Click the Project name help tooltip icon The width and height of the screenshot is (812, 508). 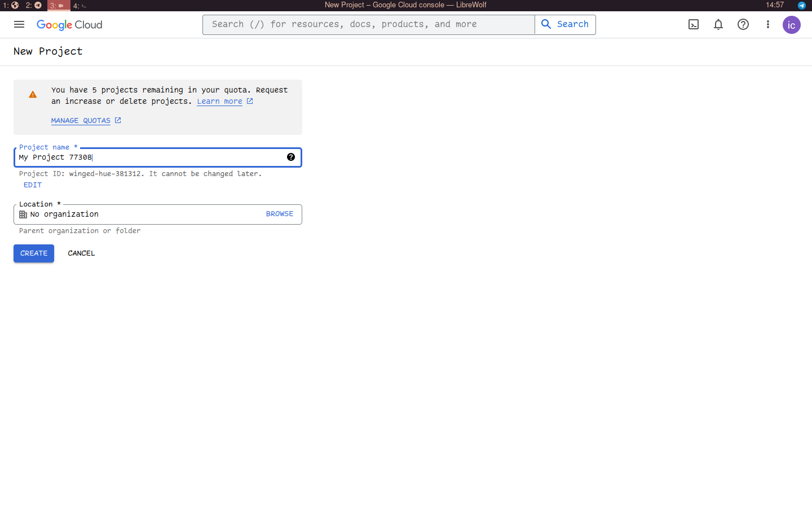click(291, 157)
